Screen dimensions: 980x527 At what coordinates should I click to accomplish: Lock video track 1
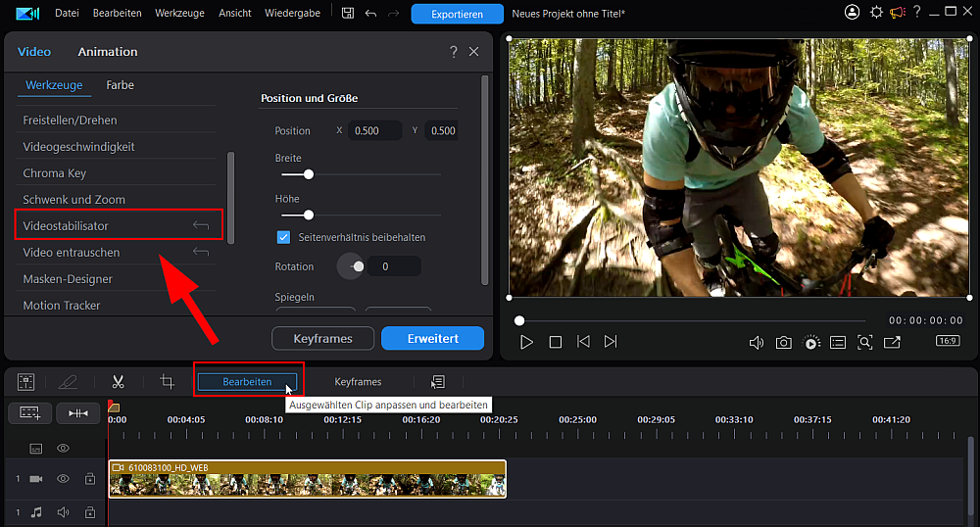click(90, 479)
